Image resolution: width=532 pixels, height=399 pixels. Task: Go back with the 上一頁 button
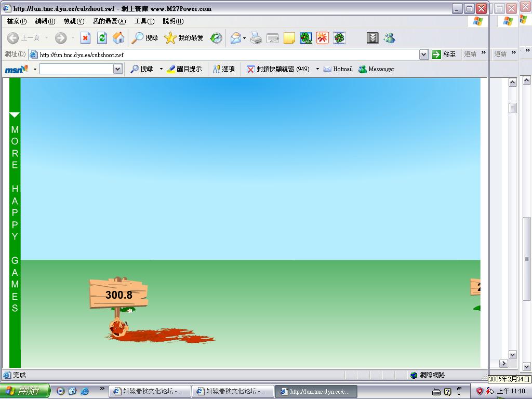[x=23, y=37]
